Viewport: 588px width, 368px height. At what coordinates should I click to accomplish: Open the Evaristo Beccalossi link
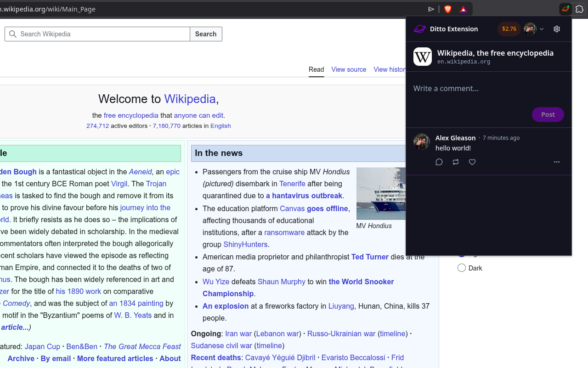(x=353, y=357)
